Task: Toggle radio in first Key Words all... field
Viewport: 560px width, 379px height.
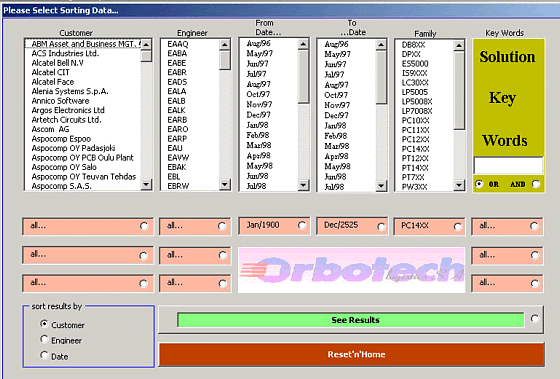Action: click(x=534, y=226)
